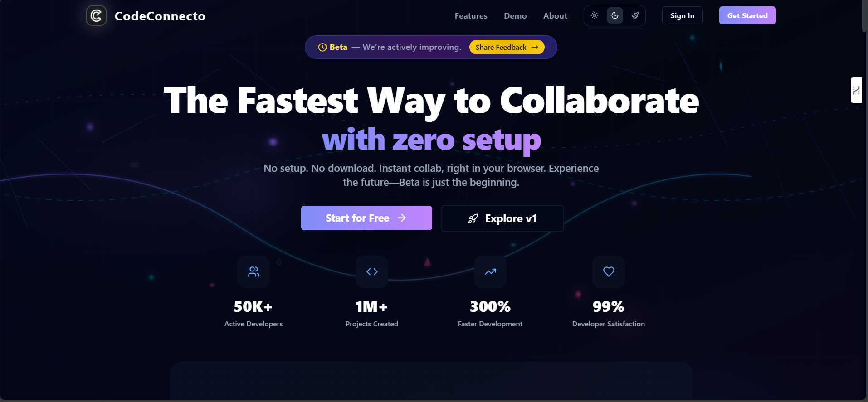
Task: Click the Share Feedback button
Action: (507, 47)
